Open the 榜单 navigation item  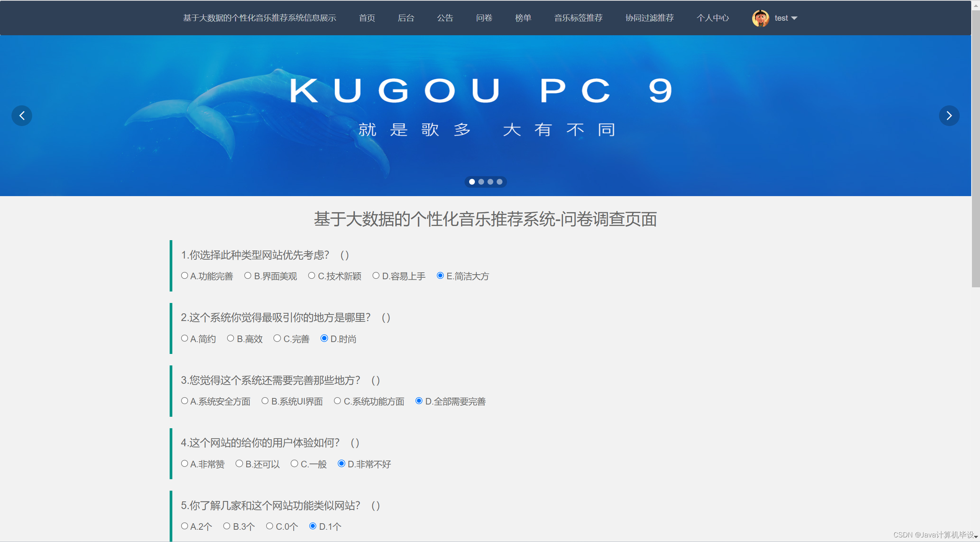point(523,18)
